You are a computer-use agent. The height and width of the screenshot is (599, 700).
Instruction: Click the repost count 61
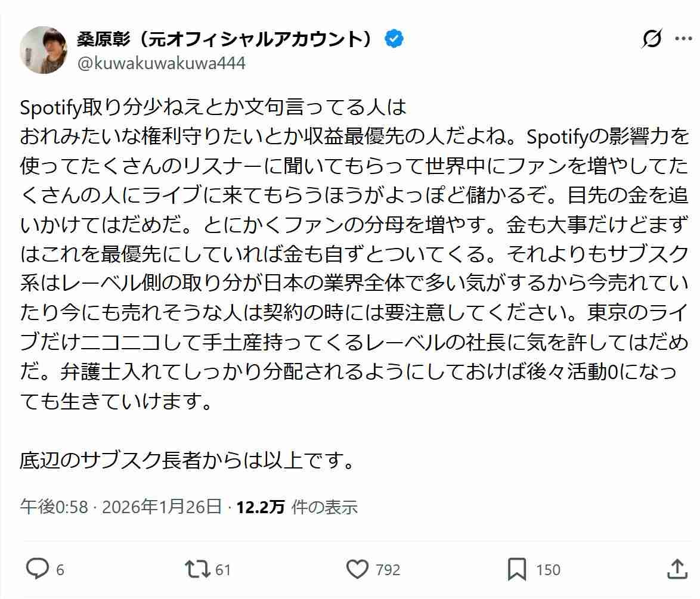223,570
